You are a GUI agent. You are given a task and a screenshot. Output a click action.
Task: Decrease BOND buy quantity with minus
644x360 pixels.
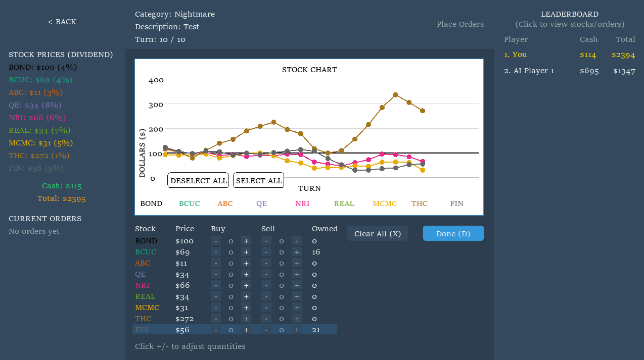pos(216,241)
